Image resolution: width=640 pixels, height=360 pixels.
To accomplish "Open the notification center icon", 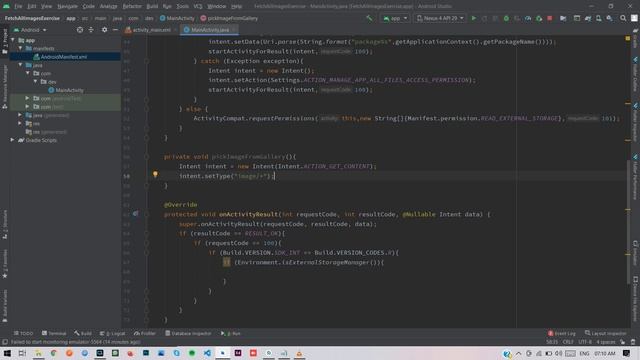I will click(x=627, y=353).
